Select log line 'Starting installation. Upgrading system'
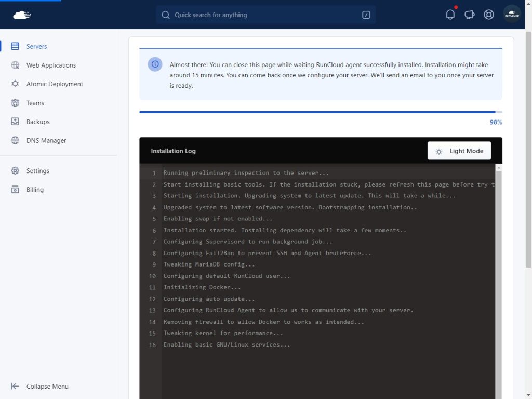 (310, 196)
